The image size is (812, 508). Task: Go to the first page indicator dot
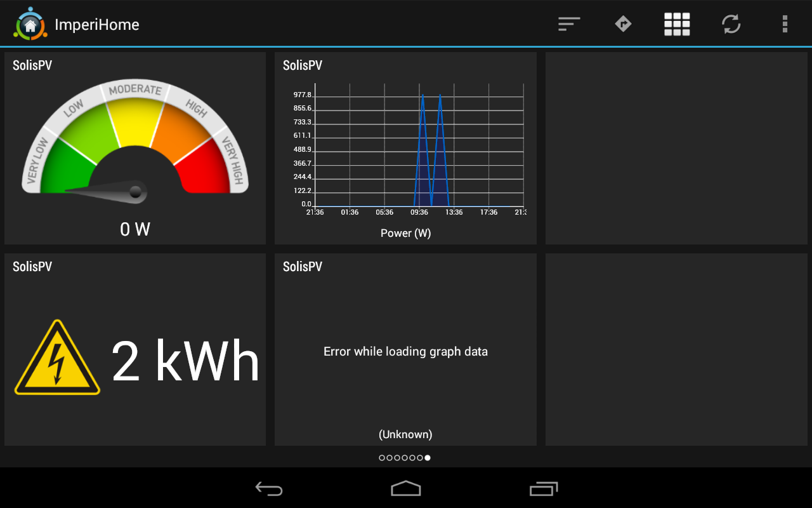point(382,457)
